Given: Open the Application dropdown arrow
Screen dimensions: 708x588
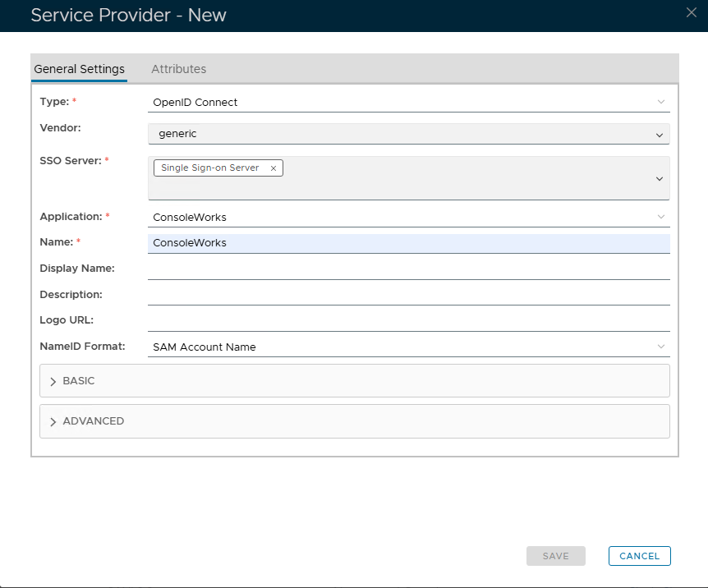Looking at the screenshot, I should coord(660,218).
